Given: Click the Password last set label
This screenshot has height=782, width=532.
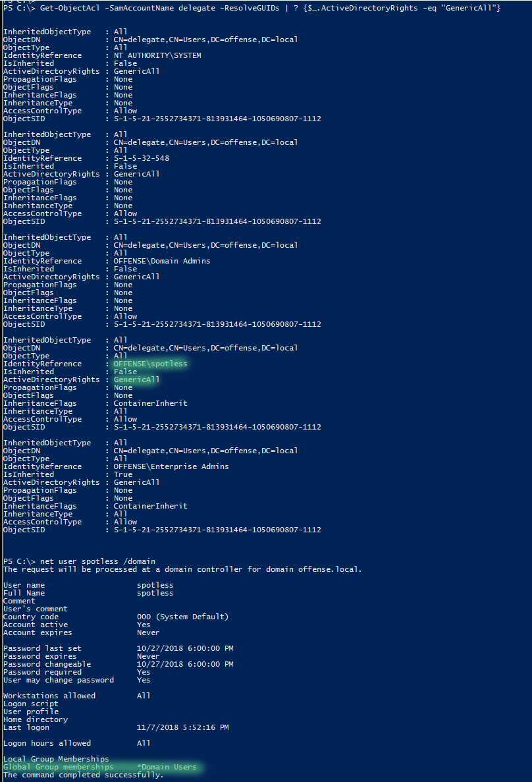Looking at the screenshot, I should click(42, 648).
